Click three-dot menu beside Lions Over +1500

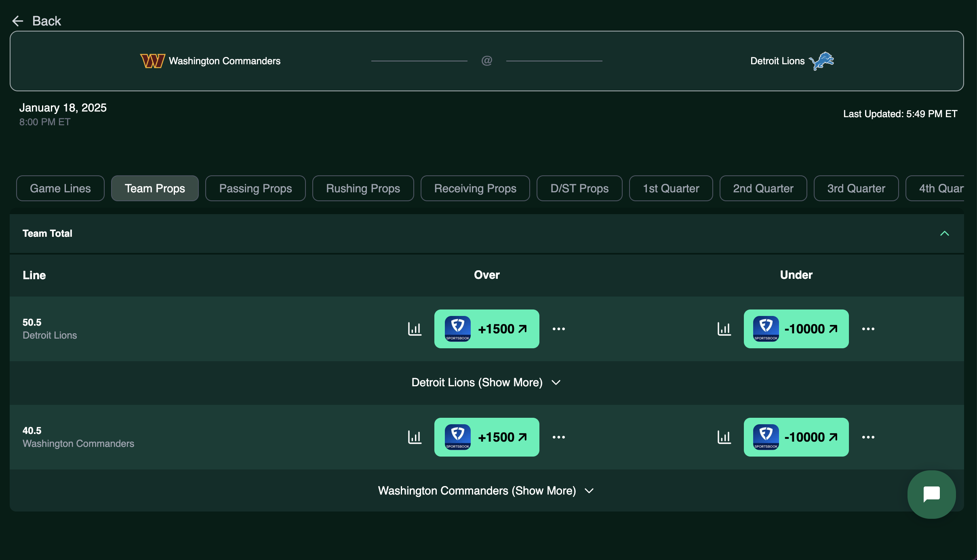(559, 329)
